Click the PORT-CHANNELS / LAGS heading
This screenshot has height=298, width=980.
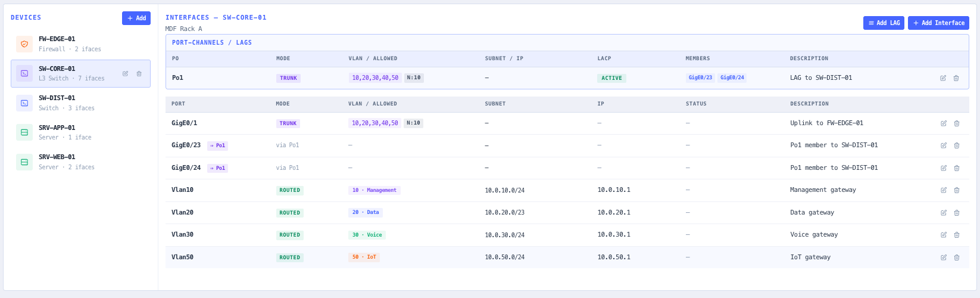pos(212,43)
